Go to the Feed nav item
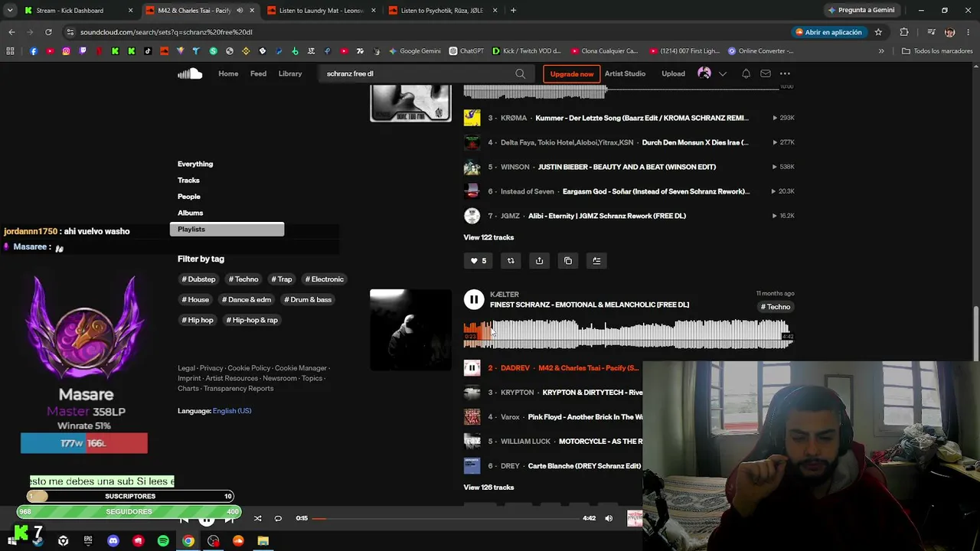980x551 pixels. point(258,73)
